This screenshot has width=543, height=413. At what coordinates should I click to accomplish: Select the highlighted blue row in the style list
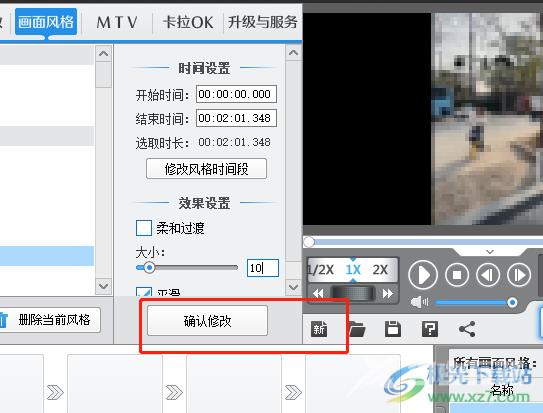point(47,256)
